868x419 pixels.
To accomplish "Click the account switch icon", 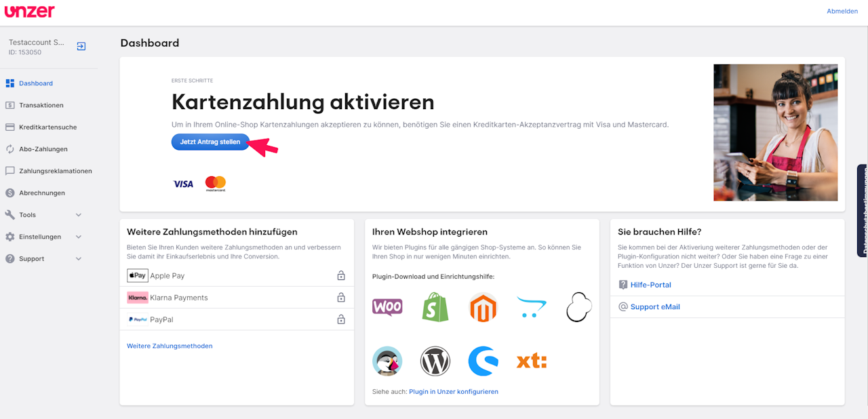I will [81, 46].
